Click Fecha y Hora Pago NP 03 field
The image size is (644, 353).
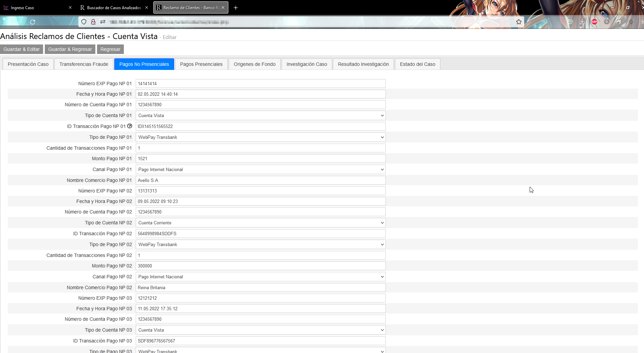[261, 309]
